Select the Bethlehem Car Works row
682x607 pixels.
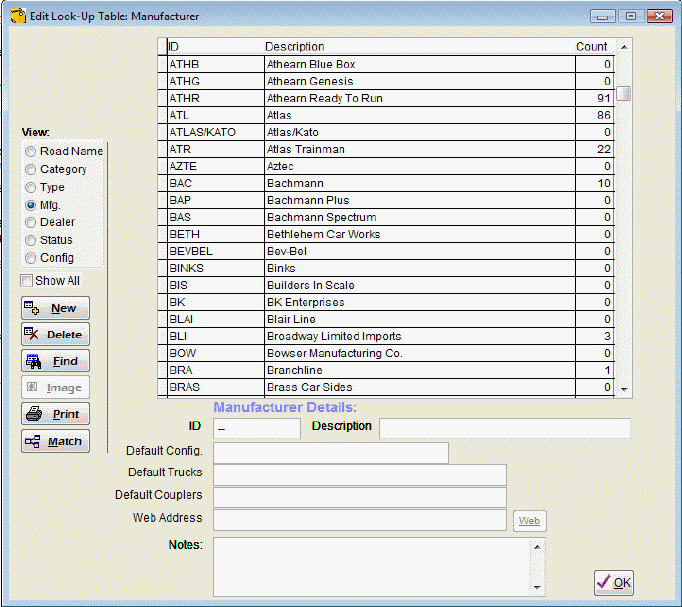tap(386, 234)
